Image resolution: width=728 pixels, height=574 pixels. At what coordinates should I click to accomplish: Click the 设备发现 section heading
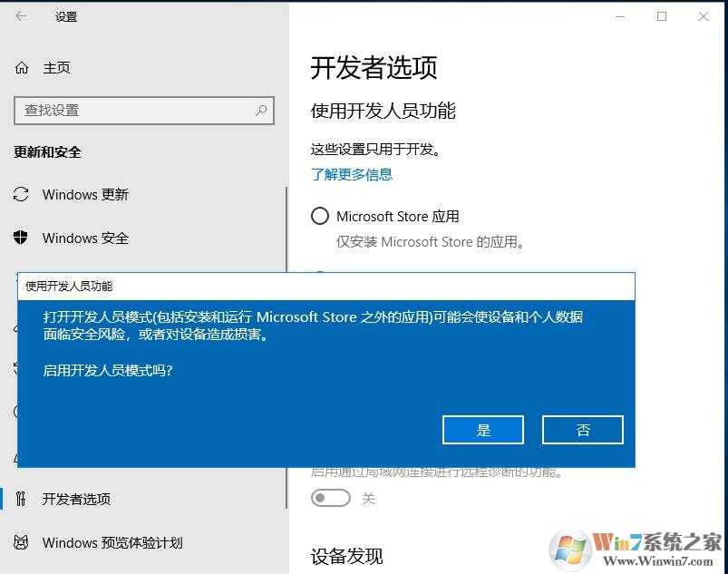347,557
